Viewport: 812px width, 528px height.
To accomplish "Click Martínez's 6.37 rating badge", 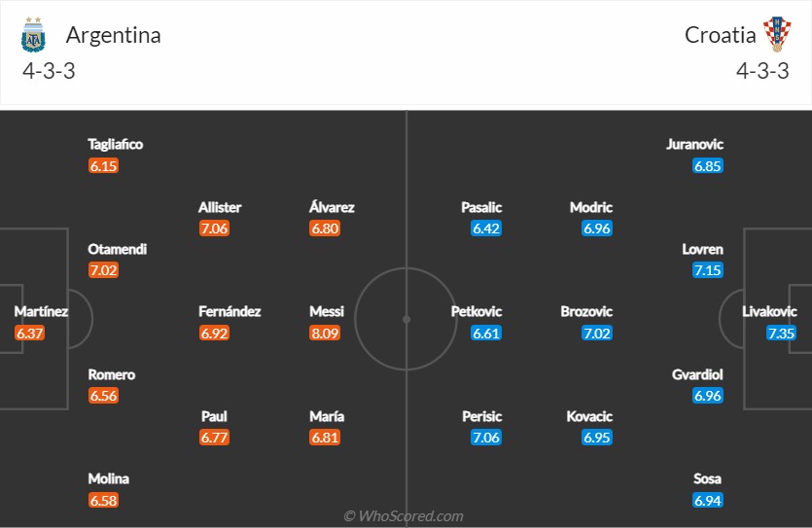I will (29, 333).
